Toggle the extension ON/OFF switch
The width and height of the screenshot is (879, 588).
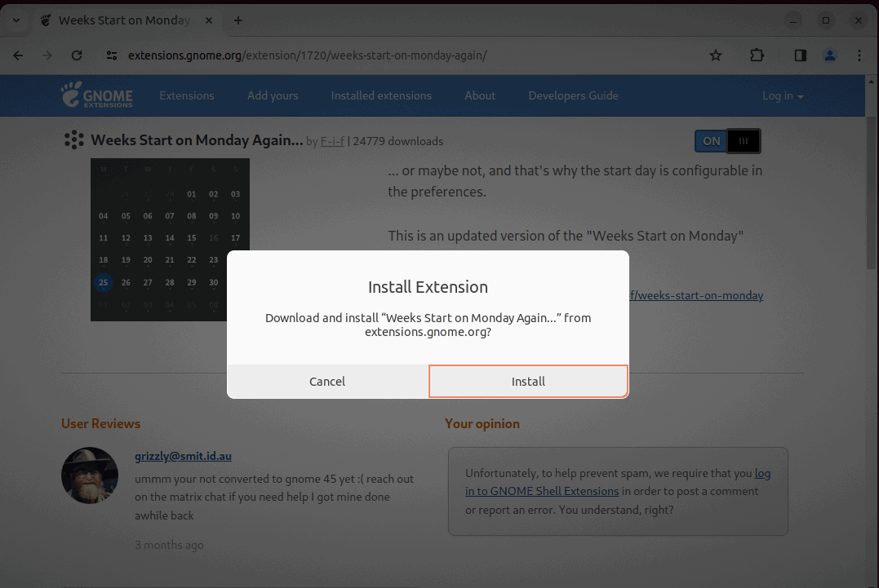tap(727, 141)
